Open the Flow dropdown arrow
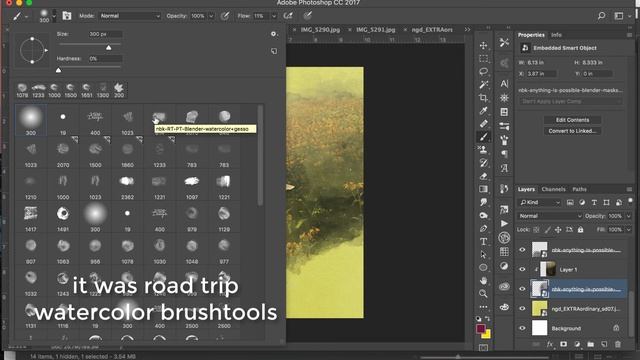Viewport: 640px width, 360px height. [274, 16]
